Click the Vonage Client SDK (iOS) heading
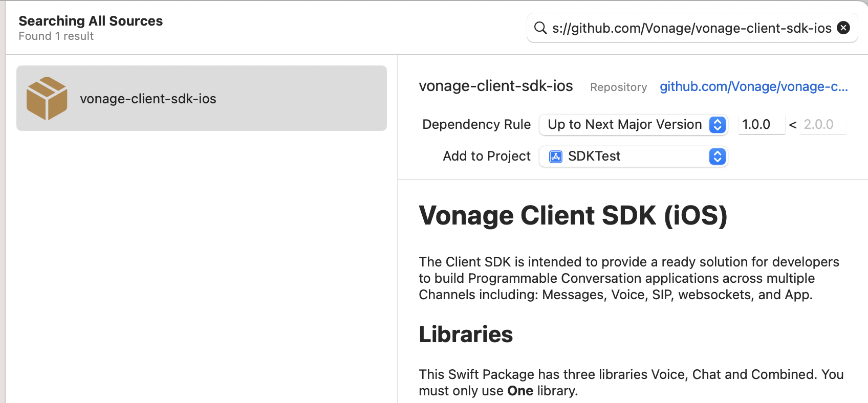Screen dimensions: 868x403 [x=573, y=215]
